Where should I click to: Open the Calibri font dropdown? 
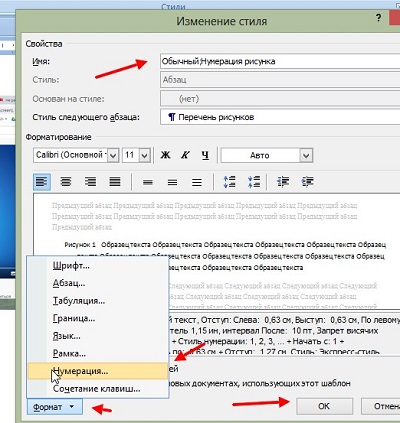[113, 155]
